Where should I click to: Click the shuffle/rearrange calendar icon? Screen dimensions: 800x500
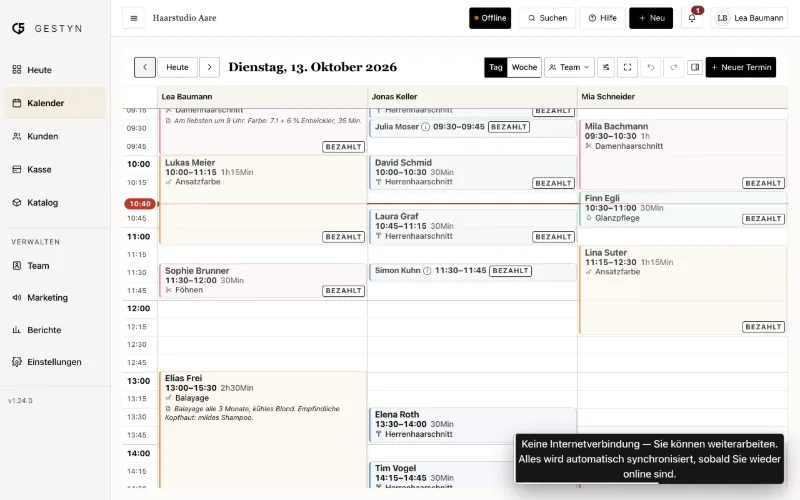click(x=606, y=67)
